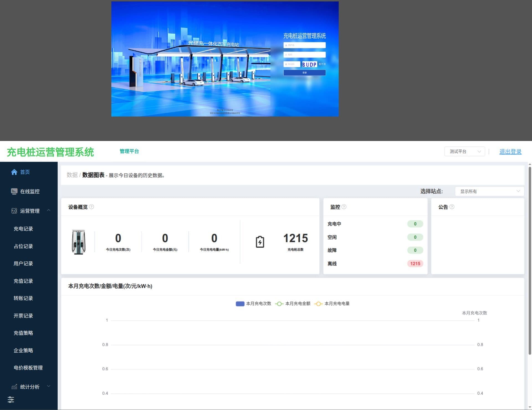Image resolution: width=532 pixels, height=410 pixels.
Task: Click the 运营管理 gear icon in sidebar
Action: click(x=14, y=211)
